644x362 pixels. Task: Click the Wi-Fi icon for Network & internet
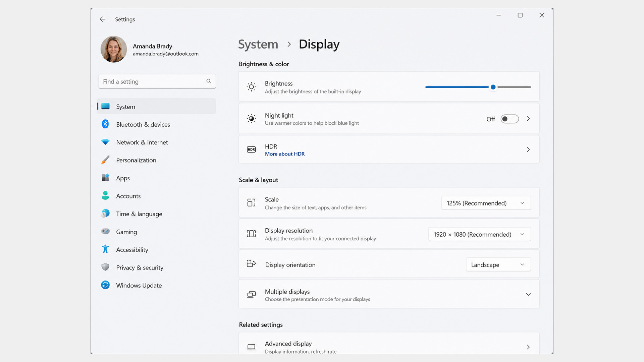point(105,142)
